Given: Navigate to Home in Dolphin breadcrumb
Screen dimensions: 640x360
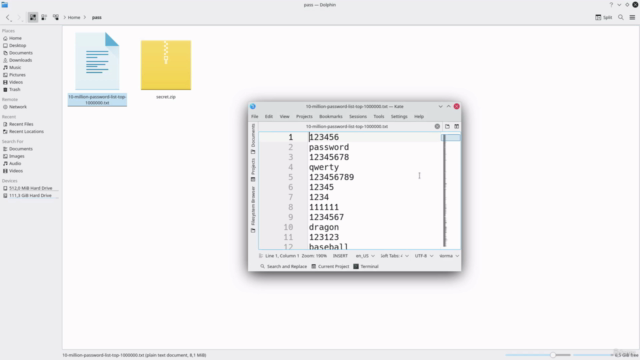Looking at the screenshot, I should tap(74, 18).
